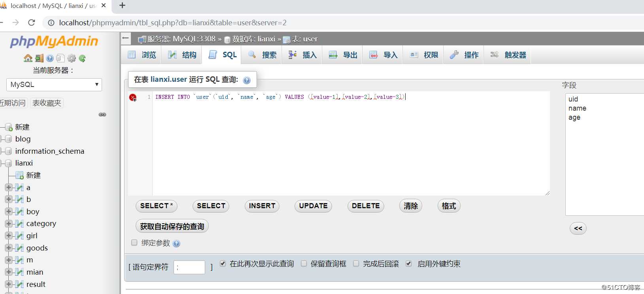
Task: Switch to the 浏览 tab
Action: (x=142, y=55)
